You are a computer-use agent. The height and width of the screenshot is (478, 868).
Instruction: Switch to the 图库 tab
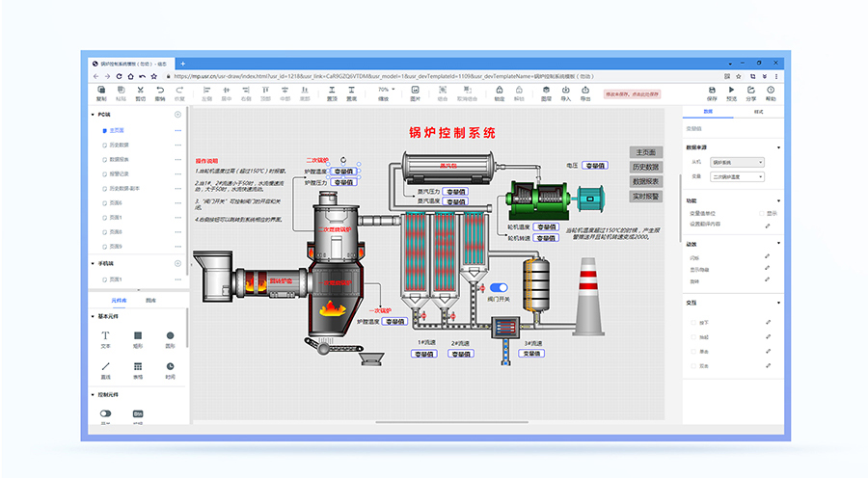(151, 301)
